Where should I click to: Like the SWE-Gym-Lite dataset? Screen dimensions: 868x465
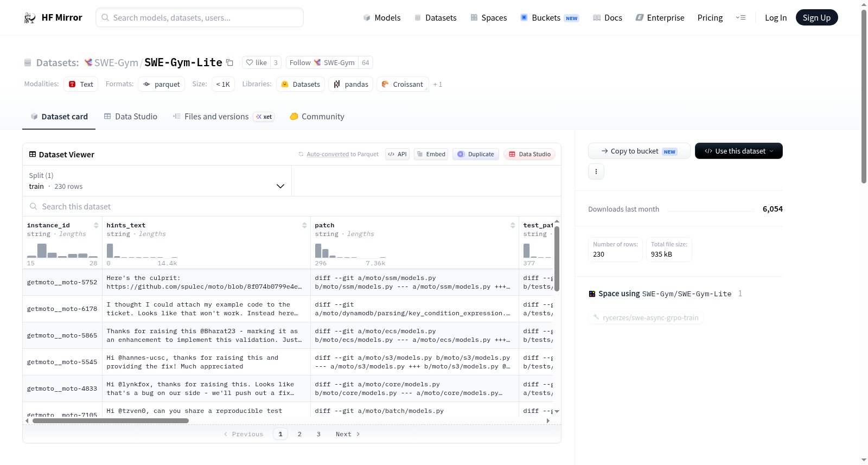[x=256, y=62]
